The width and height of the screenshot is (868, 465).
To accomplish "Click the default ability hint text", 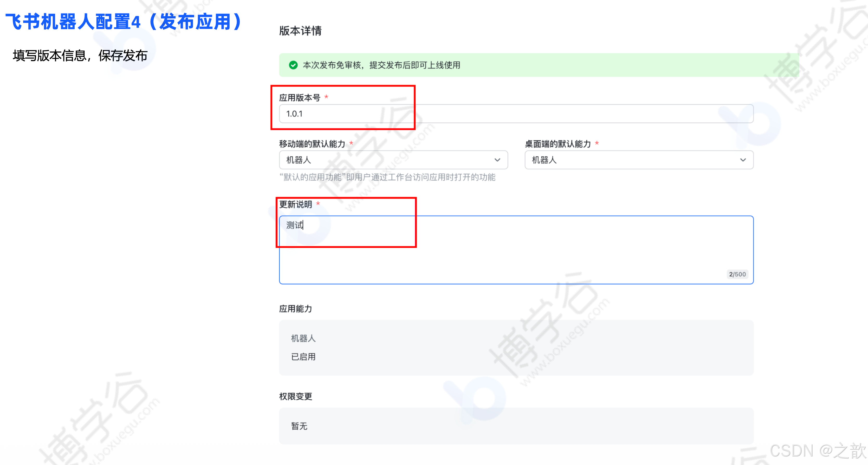I will tap(387, 177).
